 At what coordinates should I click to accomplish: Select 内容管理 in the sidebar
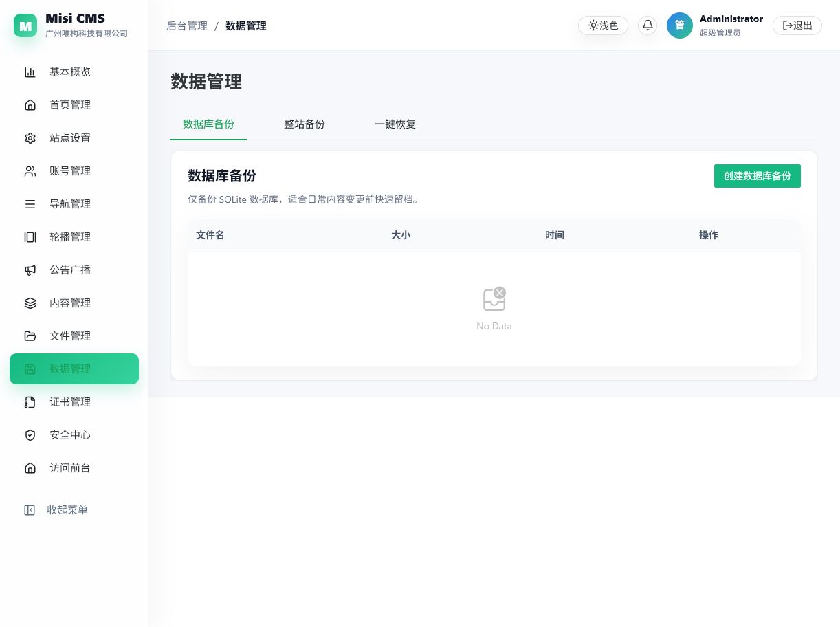click(74, 303)
